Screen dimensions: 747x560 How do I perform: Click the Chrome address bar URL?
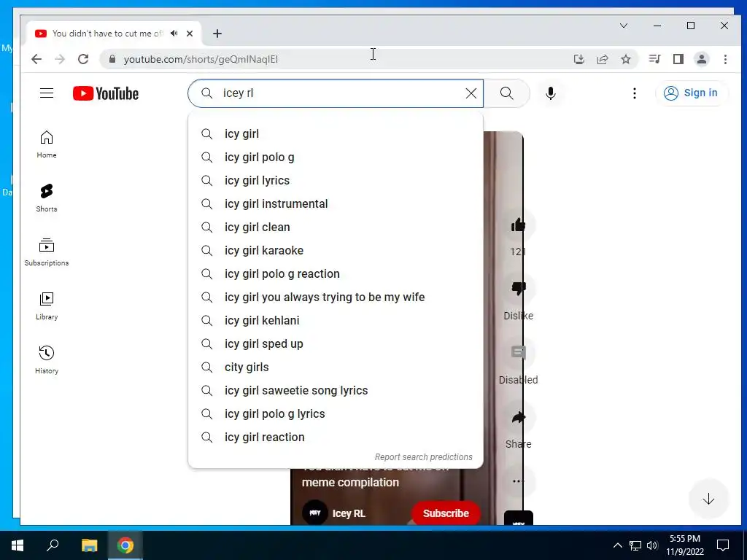point(201,60)
